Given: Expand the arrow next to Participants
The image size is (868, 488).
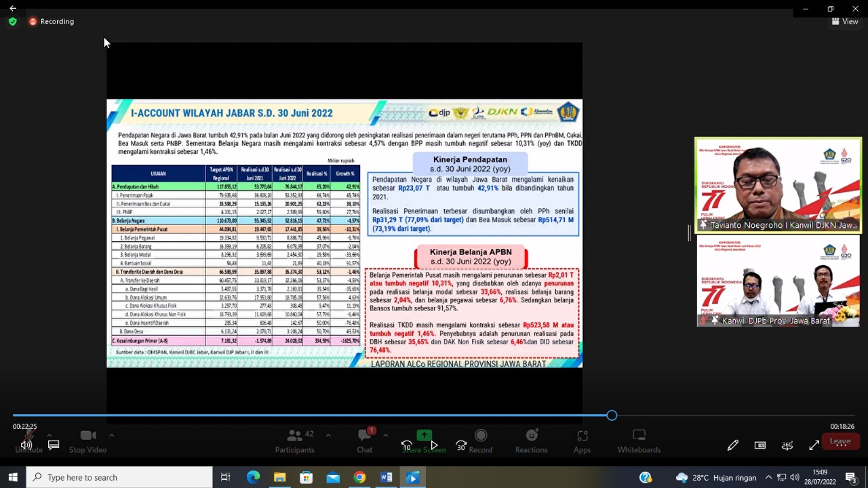Looking at the screenshot, I should [328, 435].
